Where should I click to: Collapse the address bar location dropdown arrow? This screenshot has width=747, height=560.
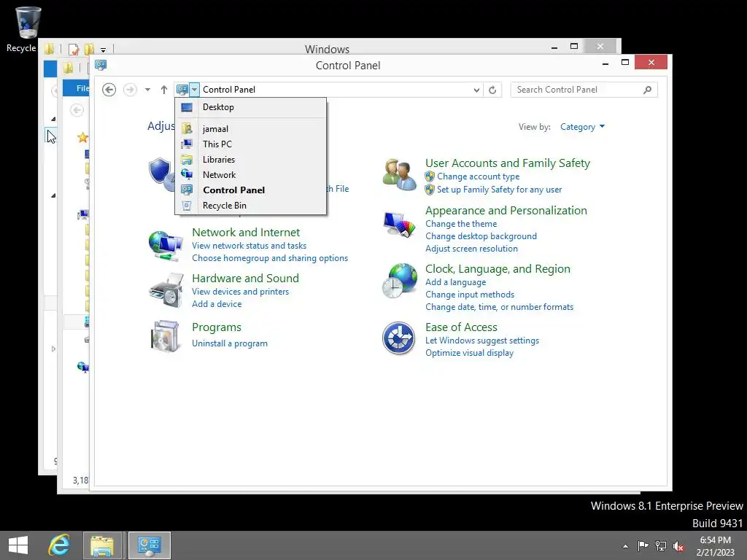[194, 90]
